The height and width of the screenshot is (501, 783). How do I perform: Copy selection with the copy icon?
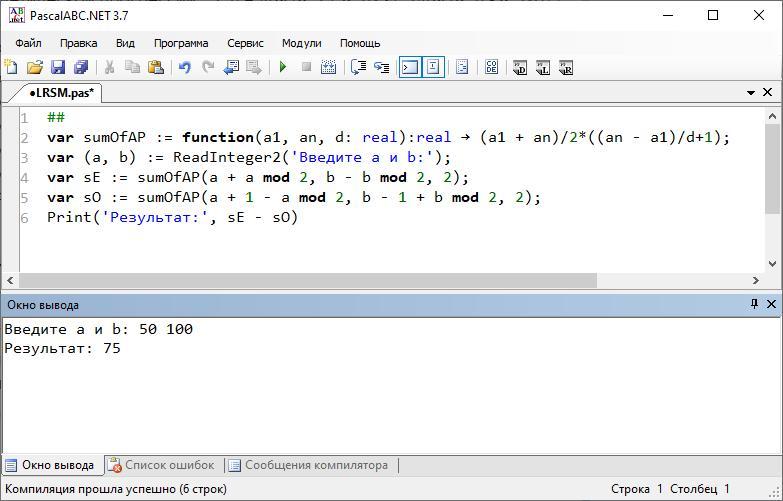pos(132,66)
